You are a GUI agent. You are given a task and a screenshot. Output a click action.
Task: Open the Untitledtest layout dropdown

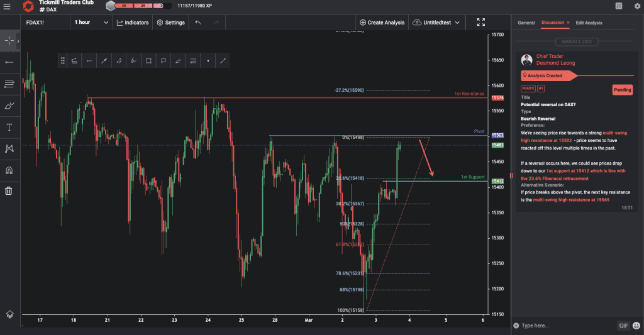tap(436, 23)
